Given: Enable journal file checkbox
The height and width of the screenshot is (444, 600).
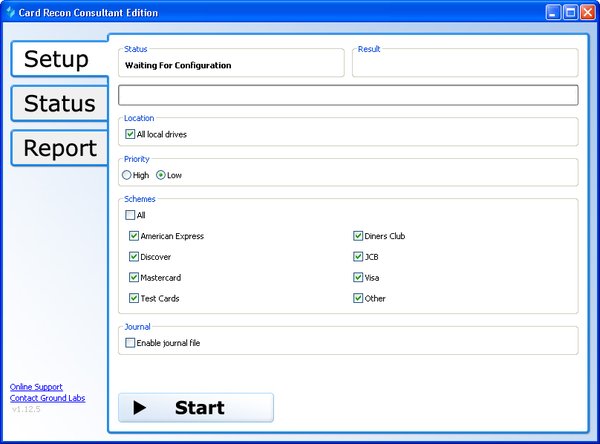Looking at the screenshot, I should (130, 343).
